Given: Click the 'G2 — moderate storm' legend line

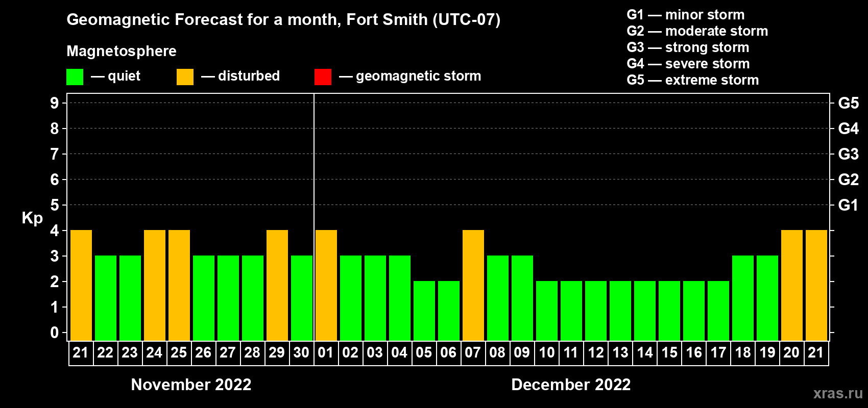Looking at the screenshot, I should (697, 31).
